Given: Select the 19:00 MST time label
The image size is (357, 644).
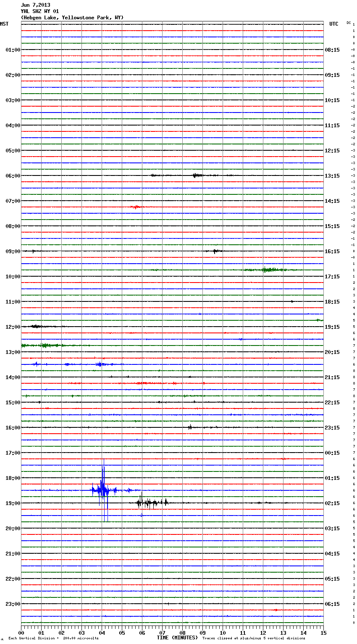Looking at the screenshot, I should [13, 503].
